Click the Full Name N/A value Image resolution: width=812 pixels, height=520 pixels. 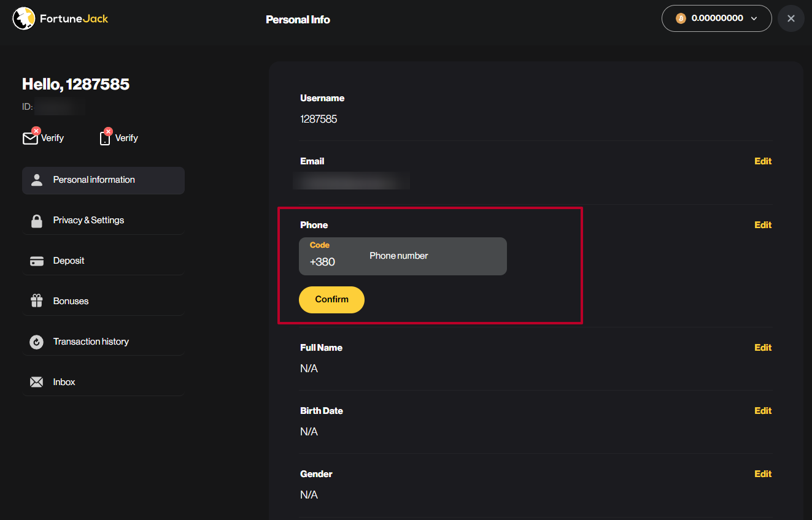click(309, 369)
